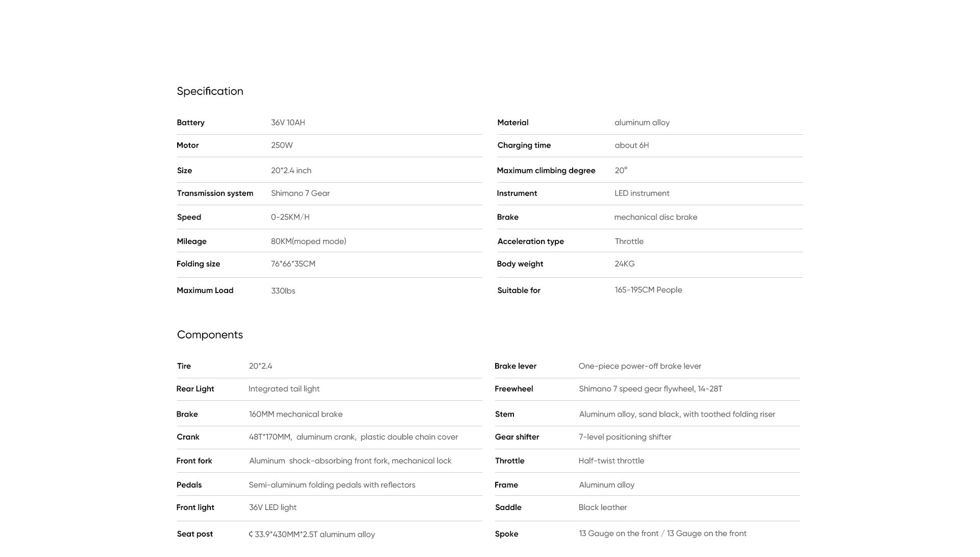This screenshot has width=980, height=557.
Task: Click the Black leather saddle value
Action: click(x=602, y=507)
